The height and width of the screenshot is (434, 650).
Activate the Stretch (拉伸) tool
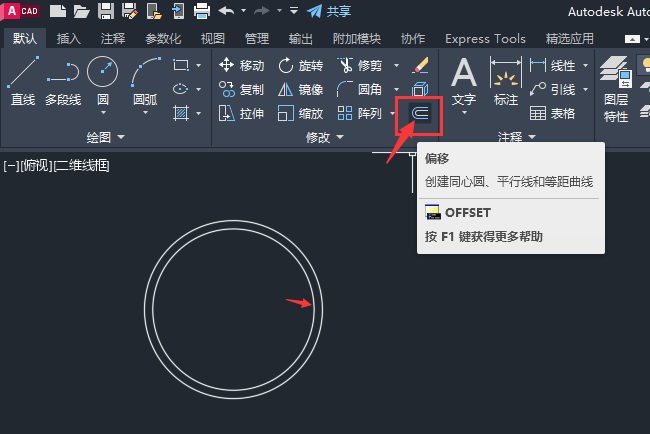241,113
